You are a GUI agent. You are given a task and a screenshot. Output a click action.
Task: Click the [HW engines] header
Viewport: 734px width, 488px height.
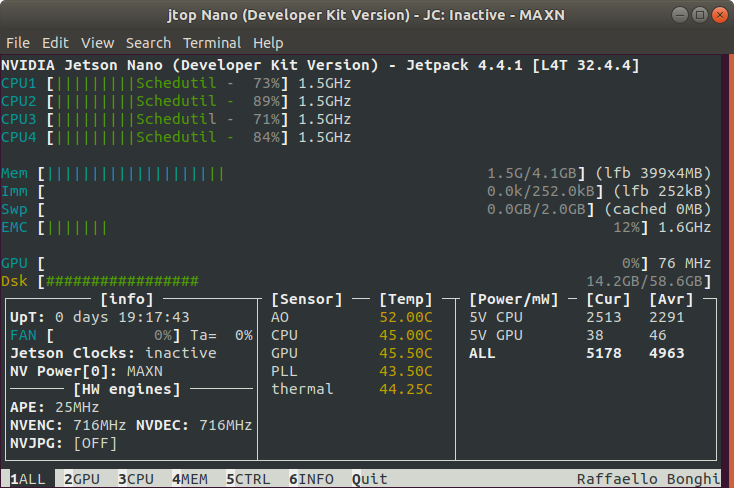pyautogui.click(x=127, y=389)
